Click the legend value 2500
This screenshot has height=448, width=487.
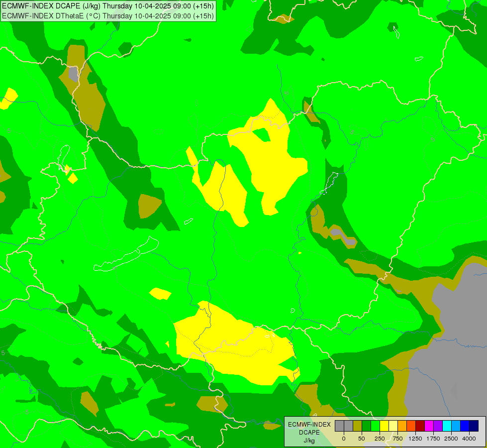[451, 439]
